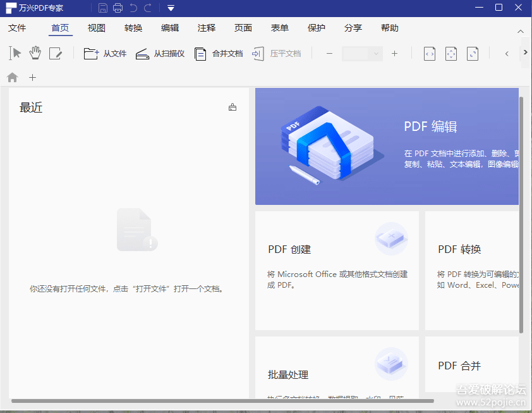532x413 pixels.
Task: Click the PDF 编辑 banner
Action: coord(387,147)
